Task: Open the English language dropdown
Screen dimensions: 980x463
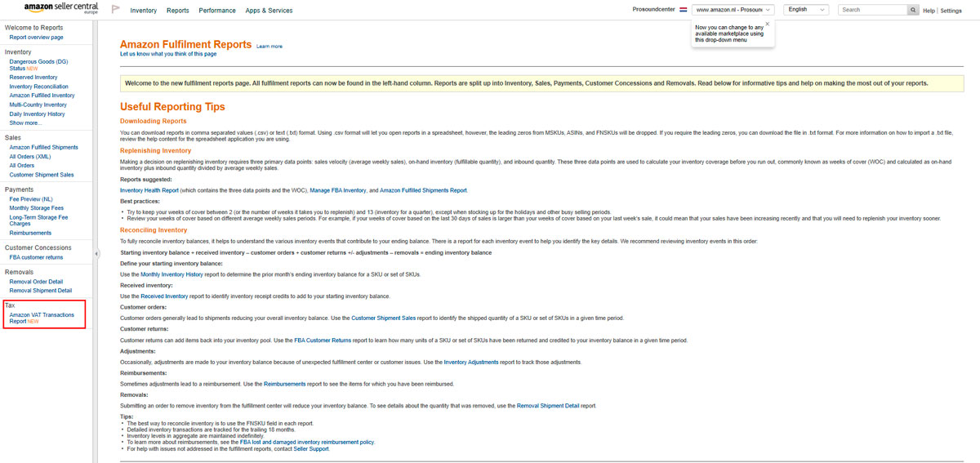Action: click(x=806, y=10)
